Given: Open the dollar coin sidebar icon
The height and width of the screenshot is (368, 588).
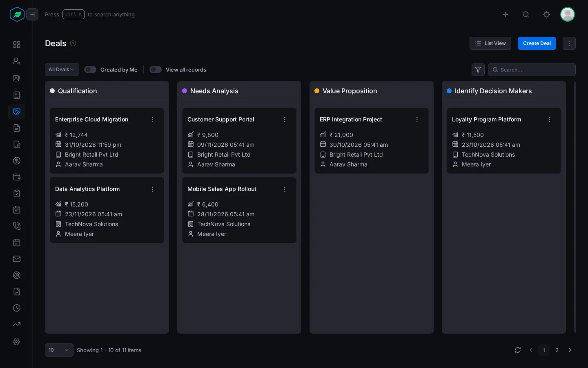Looking at the screenshot, I should (x=17, y=161).
